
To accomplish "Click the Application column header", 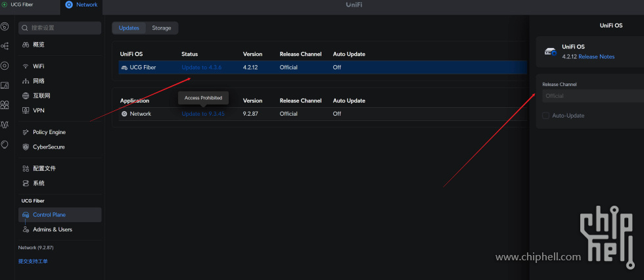I will coord(135,101).
